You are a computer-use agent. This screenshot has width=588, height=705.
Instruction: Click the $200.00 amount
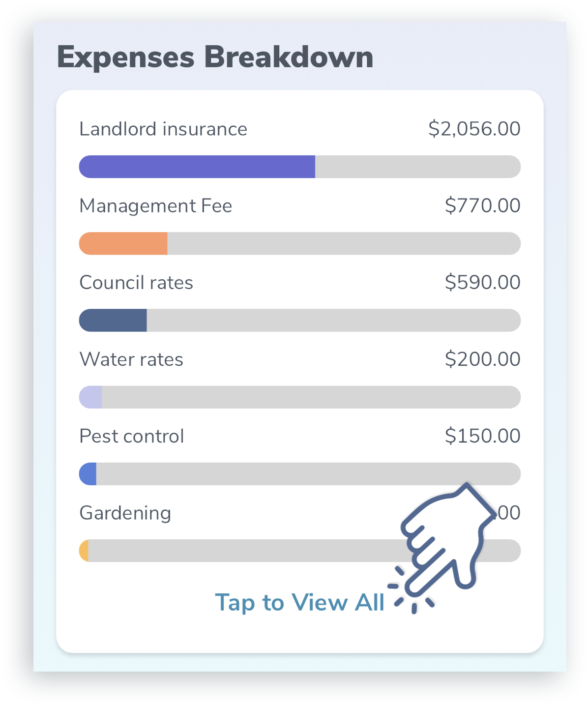[482, 359]
